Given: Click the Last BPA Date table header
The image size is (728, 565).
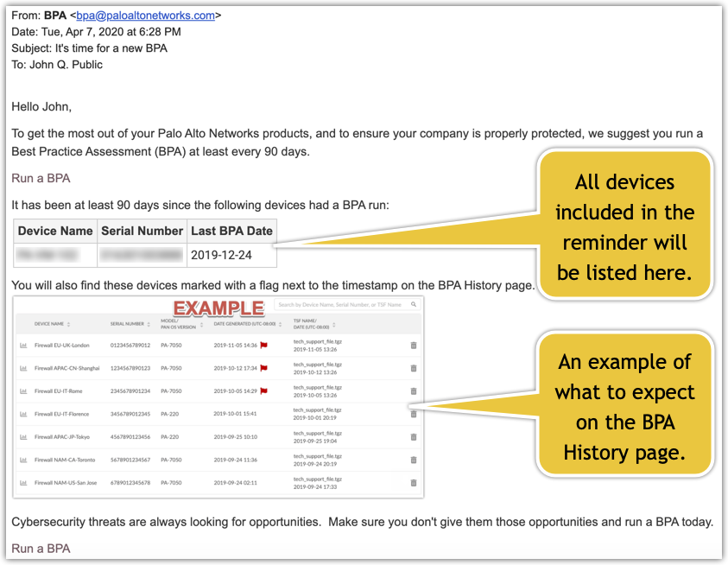Looking at the screenshot, I should click(x=231, y=231).
